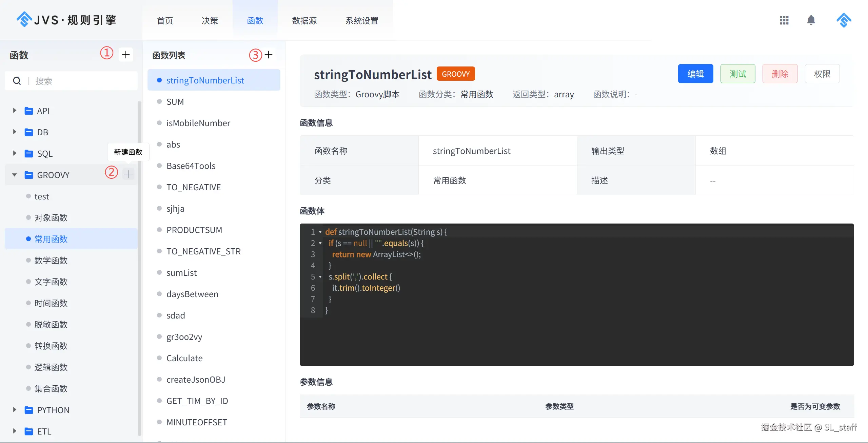Select the SUM function

214,102
